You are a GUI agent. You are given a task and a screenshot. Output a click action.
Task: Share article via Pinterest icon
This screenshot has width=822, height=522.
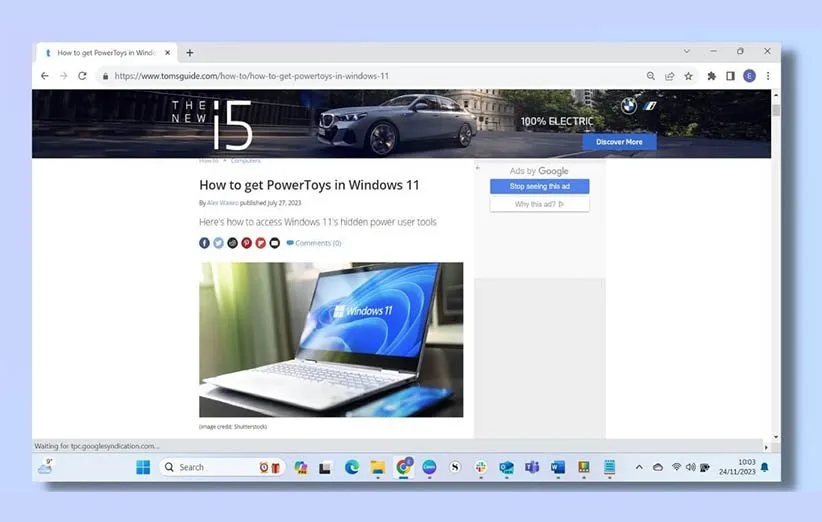(246, 243)
